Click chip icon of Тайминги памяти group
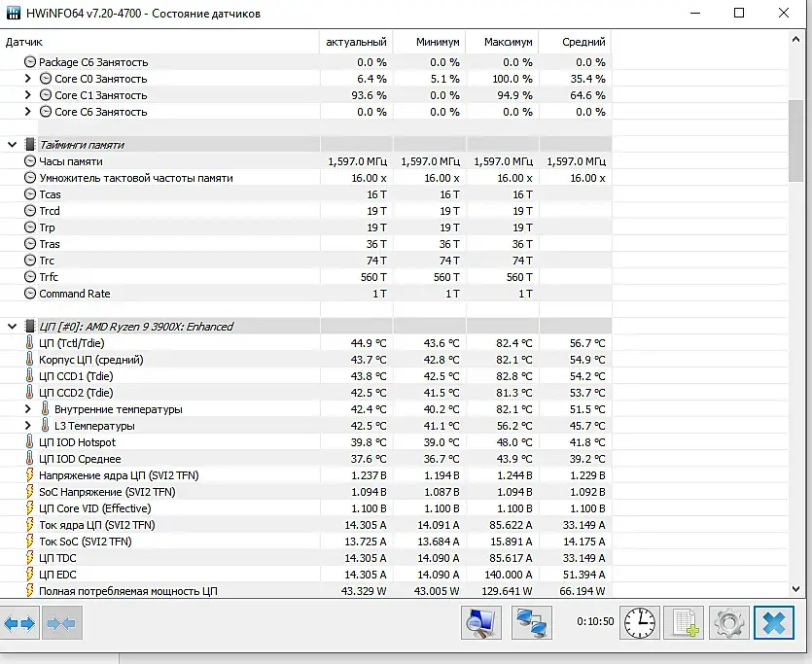This screenshot has width=812, height=664. coord(30,145)
